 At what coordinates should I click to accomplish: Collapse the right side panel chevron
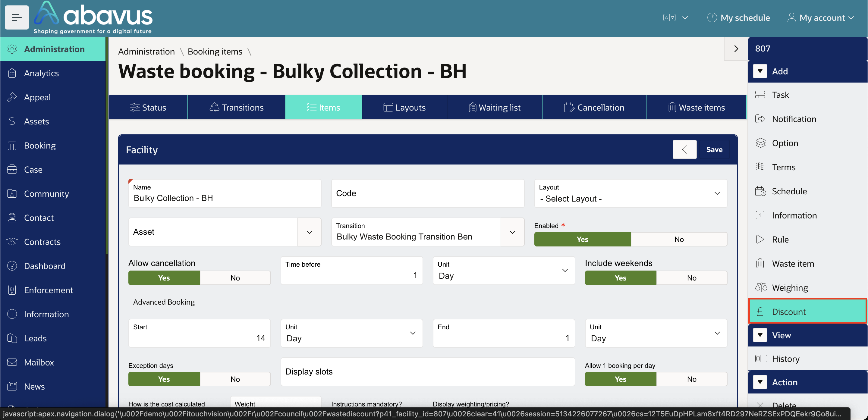tap(736, 49)
